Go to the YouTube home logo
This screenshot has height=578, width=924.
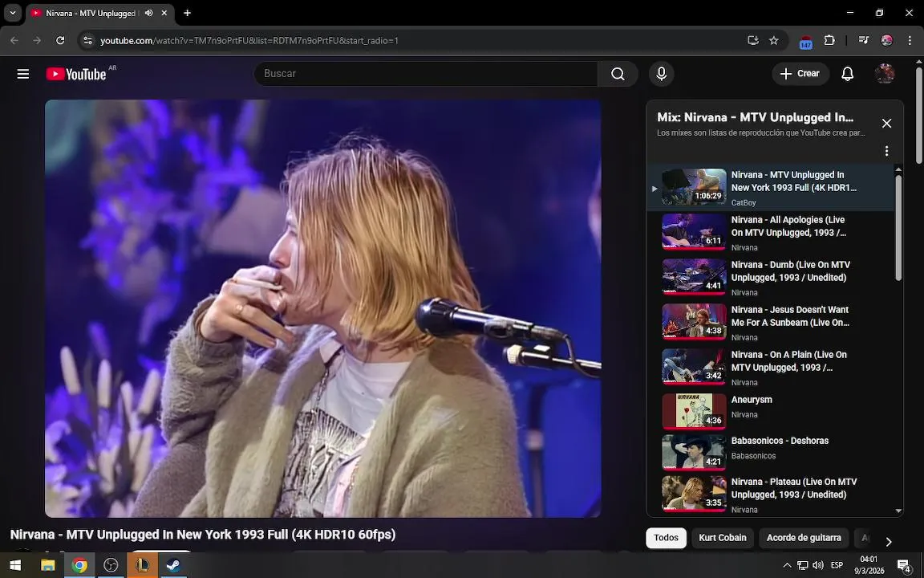[x=77, y=74]
